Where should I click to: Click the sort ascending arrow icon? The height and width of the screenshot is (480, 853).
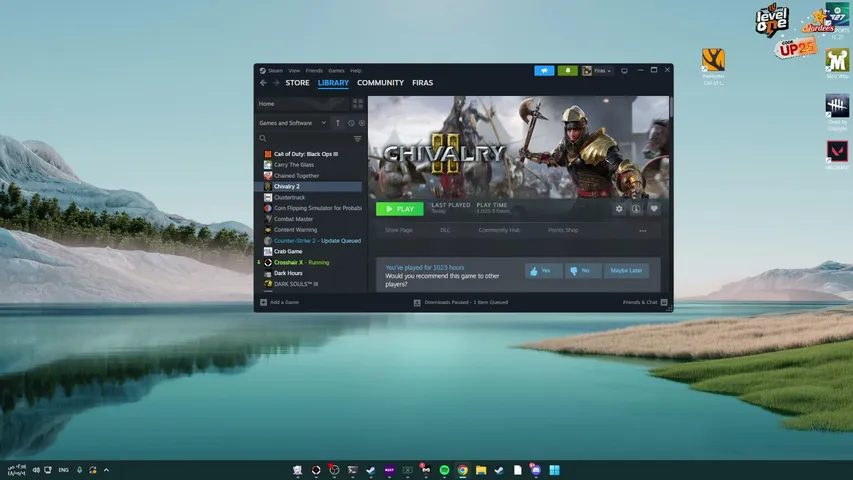point(338,123)
